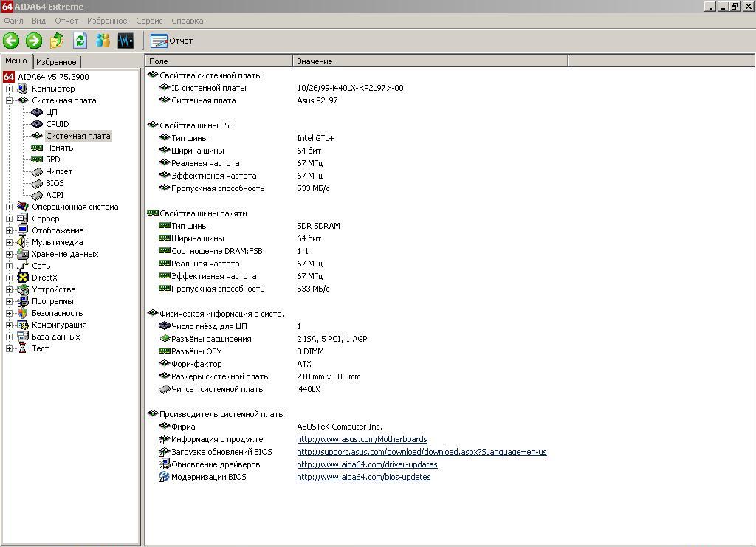
Task: Open the Вид menu
Action: coord(38,21)
